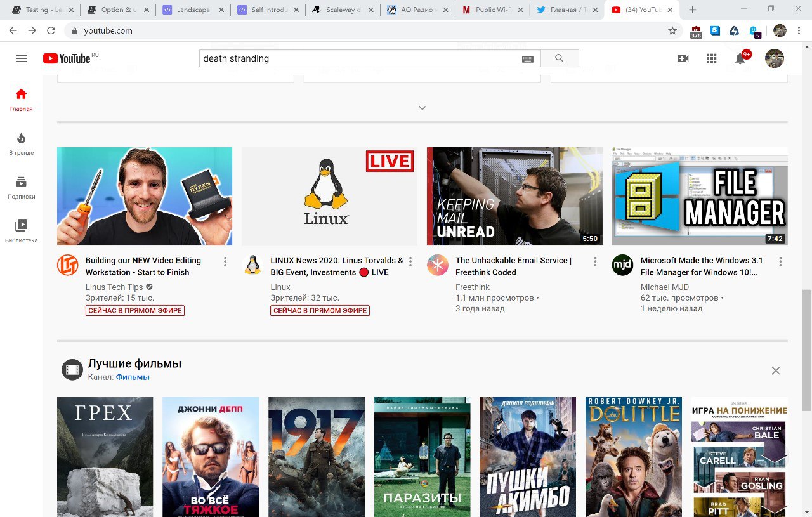Click Michael MJD channel name

(x=665, y=287)
